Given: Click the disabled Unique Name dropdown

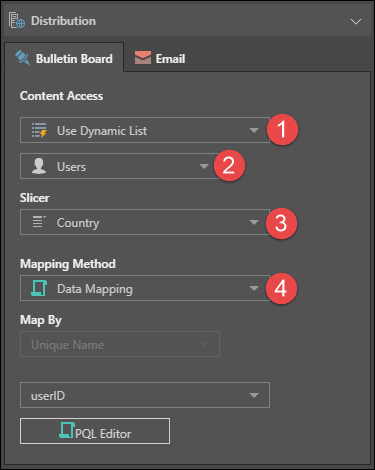Looking at the screenshot, I should (x=120, y=344).
